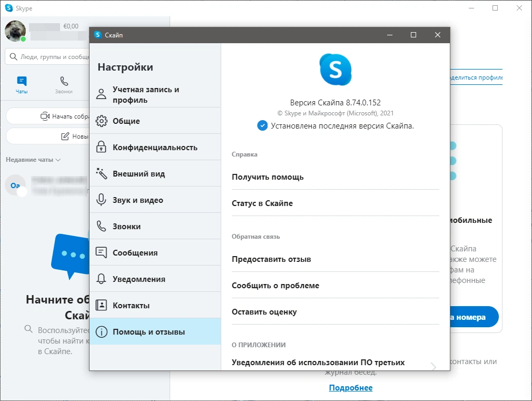The height and width of the screenshot is (401, 532).
Task: Click the Версия Скайпа 8.74.0.152 text
Action: coord(335,103)
